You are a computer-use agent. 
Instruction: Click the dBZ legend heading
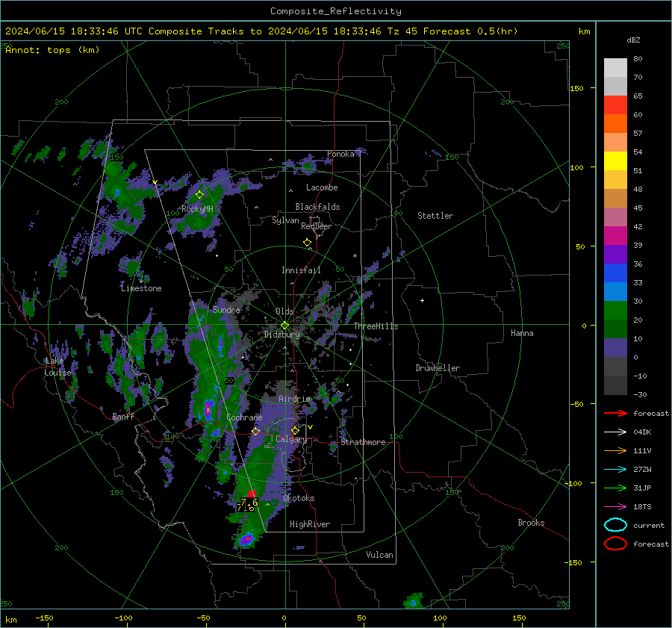[633, 40]
